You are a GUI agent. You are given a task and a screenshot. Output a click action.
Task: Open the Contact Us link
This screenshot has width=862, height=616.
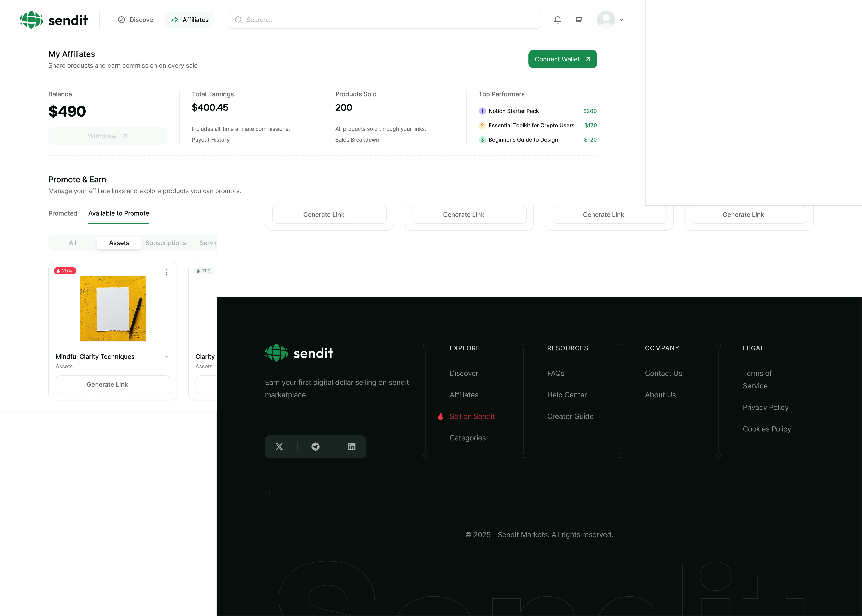click(664, 373)
